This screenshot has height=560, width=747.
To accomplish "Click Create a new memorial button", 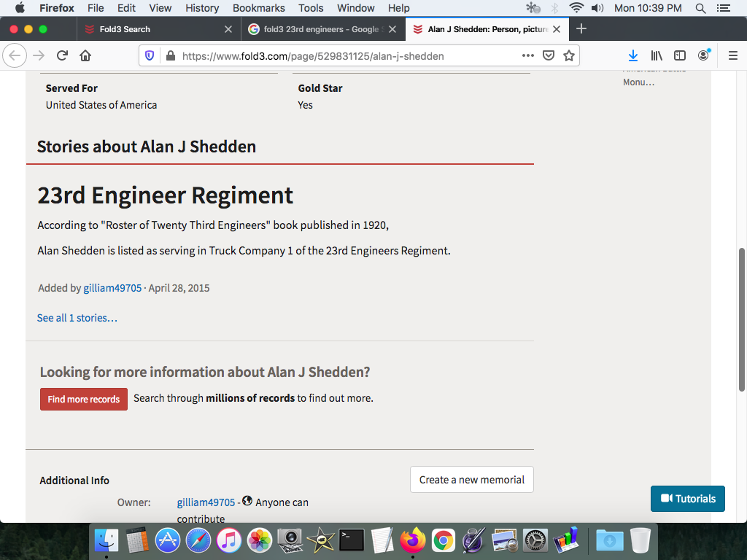I will tap(471, 480).
